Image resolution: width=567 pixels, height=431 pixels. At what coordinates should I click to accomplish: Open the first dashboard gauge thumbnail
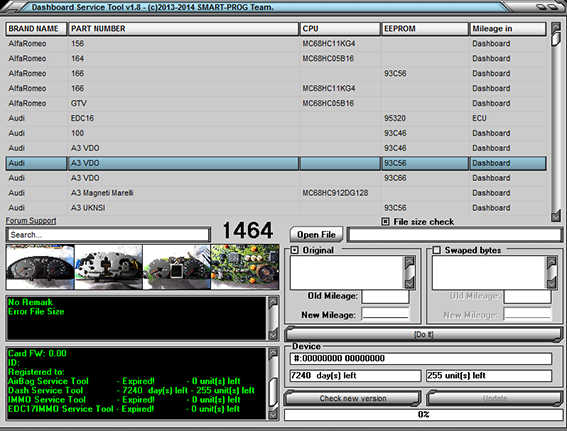tap(40, 267)
